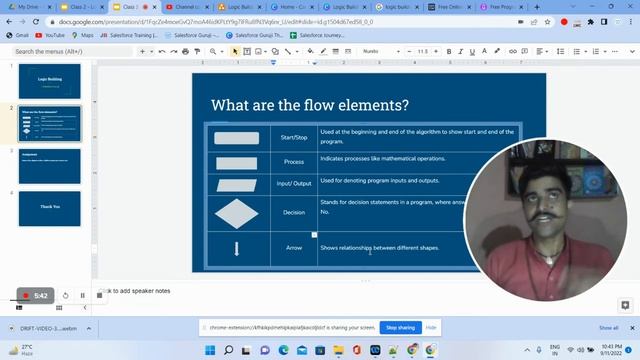Stop the screen recording

click(x=99, y=296)
